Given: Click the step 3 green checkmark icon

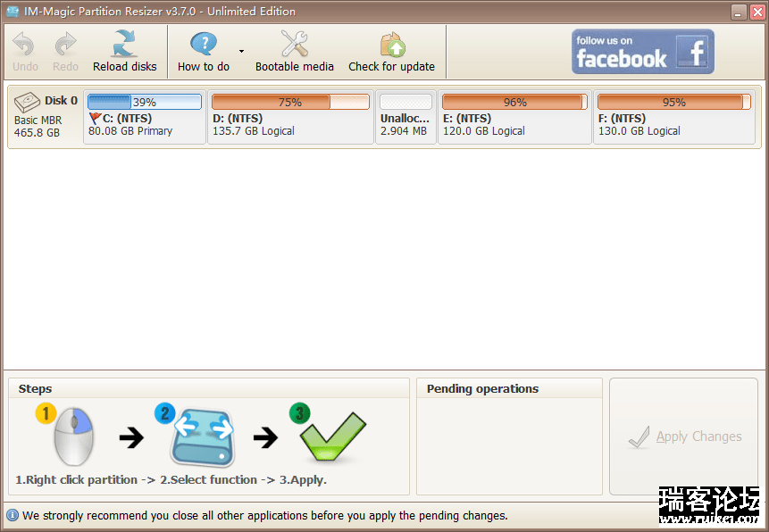Looking at the screenshot, I should tap(332, 436).
